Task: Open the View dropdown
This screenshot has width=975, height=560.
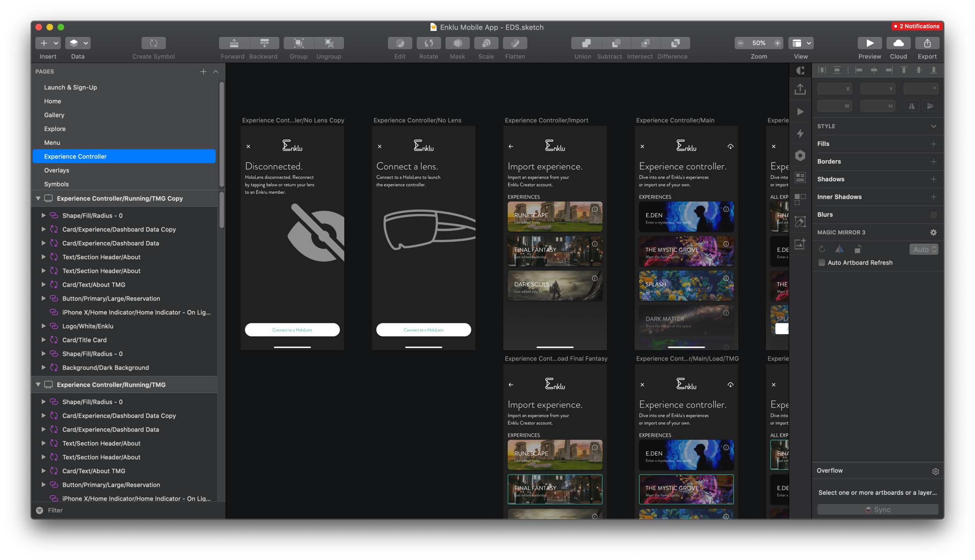Action: tap(801, 43)
